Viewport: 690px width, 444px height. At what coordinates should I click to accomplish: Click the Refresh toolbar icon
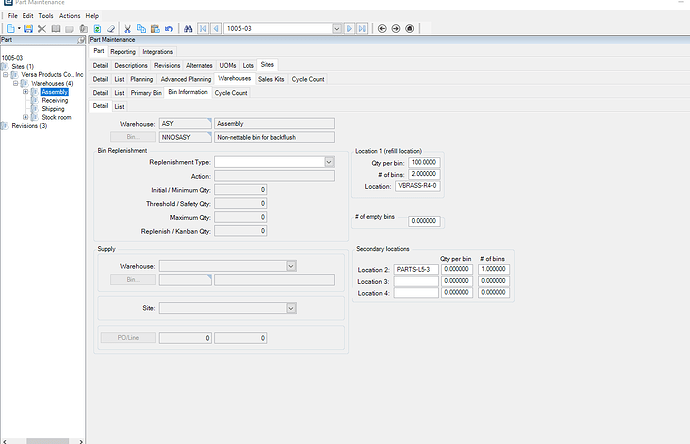pos(98,29)
